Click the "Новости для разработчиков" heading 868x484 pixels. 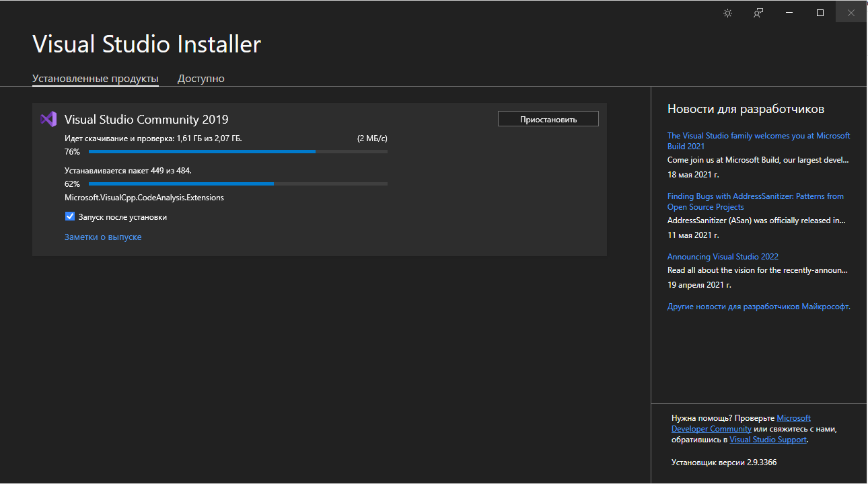point(746,109)
